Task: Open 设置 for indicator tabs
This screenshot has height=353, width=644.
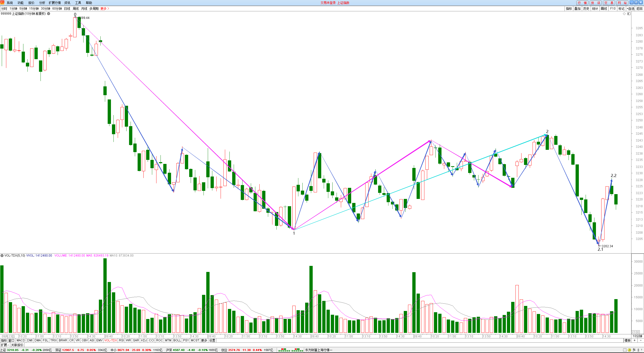Action: pyautogui.click(x=212, y=340)
